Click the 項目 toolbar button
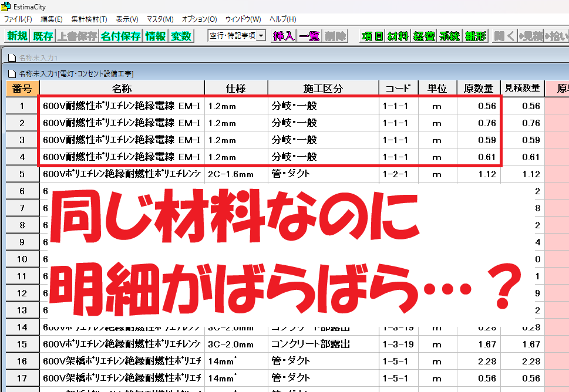 click(372, 36)
